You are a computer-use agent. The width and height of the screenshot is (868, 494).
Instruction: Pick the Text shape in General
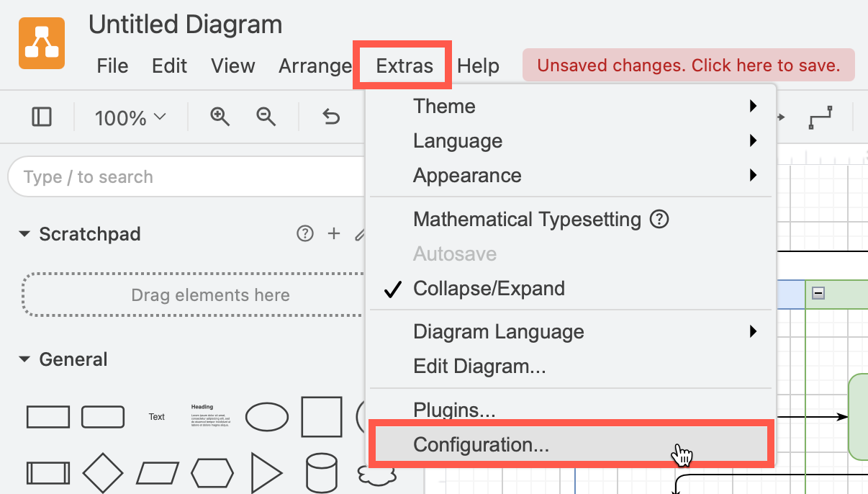pyautogui.click(x=157, y=417)
